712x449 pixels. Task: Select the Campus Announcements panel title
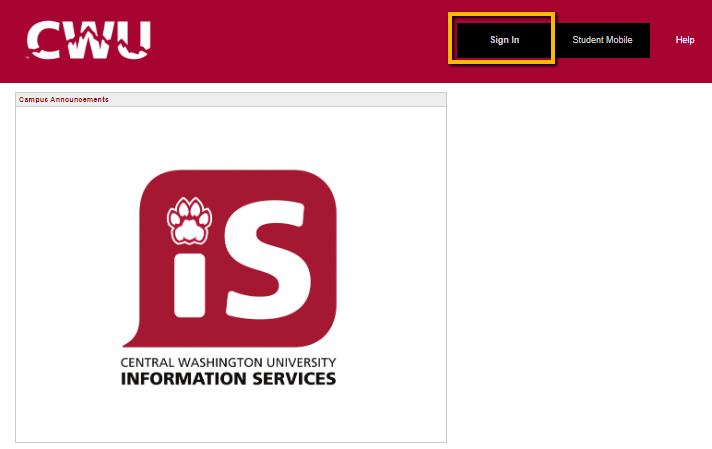64,99
